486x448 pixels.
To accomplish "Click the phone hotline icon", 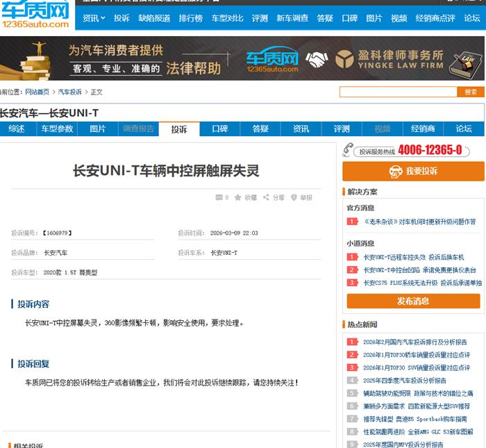I will click(x=348, y=150).
